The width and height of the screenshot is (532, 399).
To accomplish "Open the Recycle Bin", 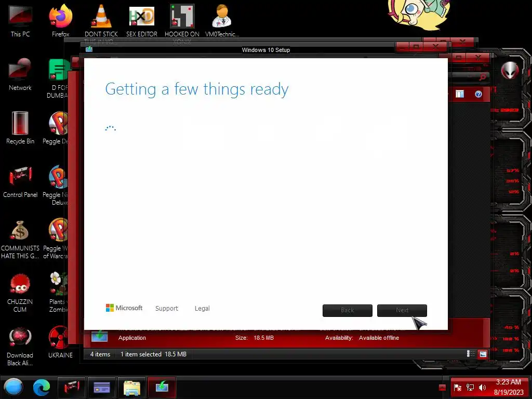I will [x=20, y=128].
